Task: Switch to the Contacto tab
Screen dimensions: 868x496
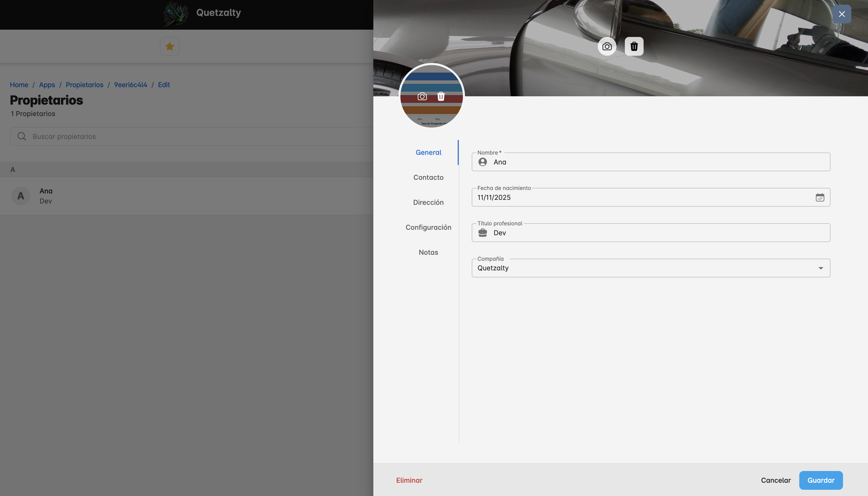Action: point(428,177)
